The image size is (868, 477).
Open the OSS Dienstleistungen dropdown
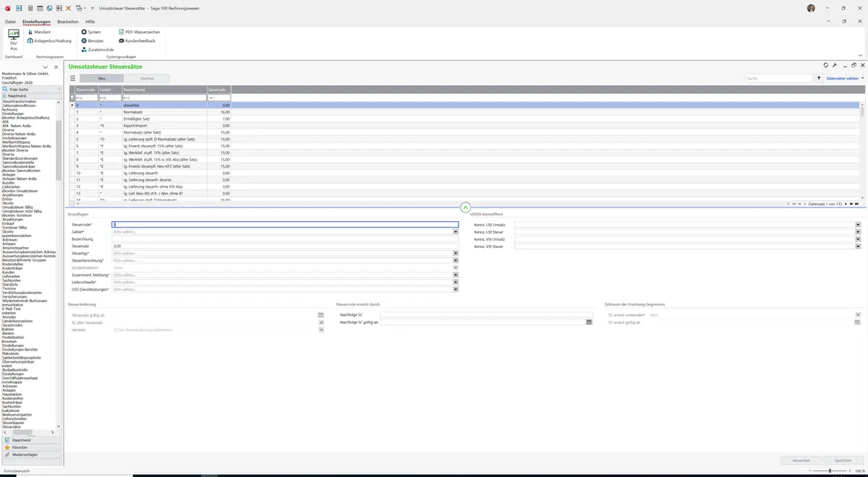click(x=456, y=290)
